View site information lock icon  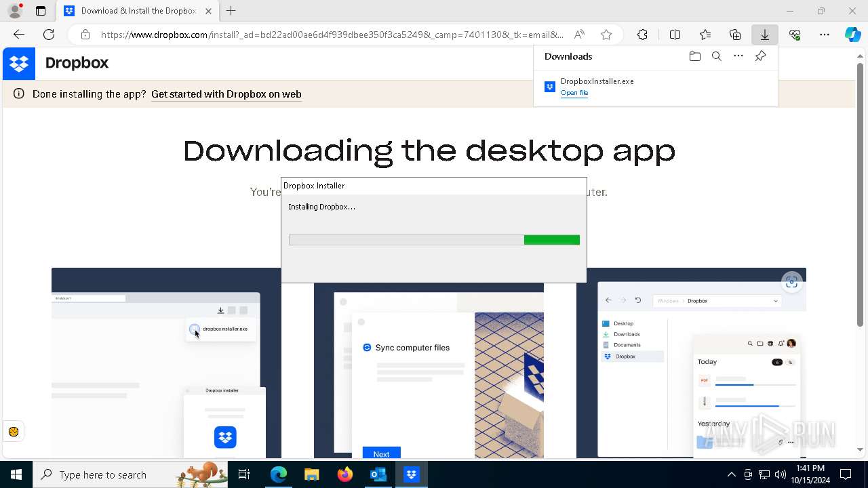(85, 35)
